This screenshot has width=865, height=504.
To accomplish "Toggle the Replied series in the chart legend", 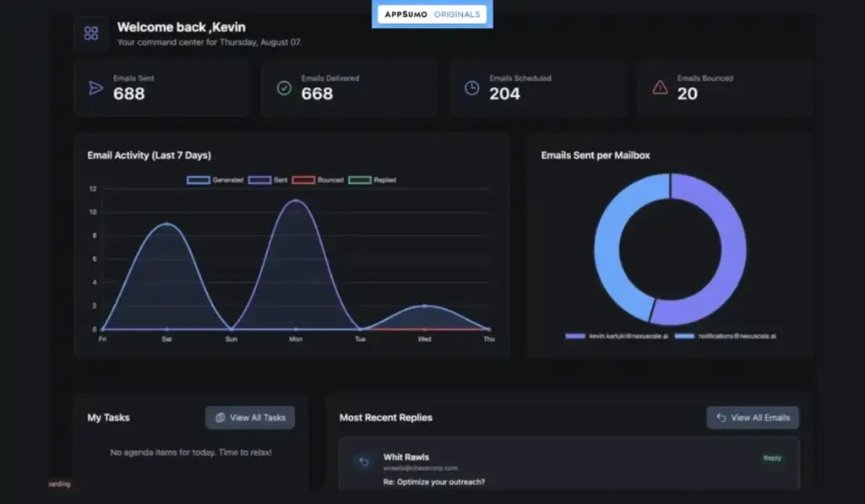I will point(373,180).
